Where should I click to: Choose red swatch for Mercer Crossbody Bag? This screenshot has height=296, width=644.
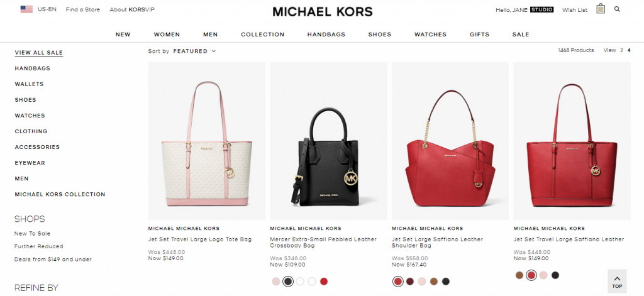(x=324, y=282)
